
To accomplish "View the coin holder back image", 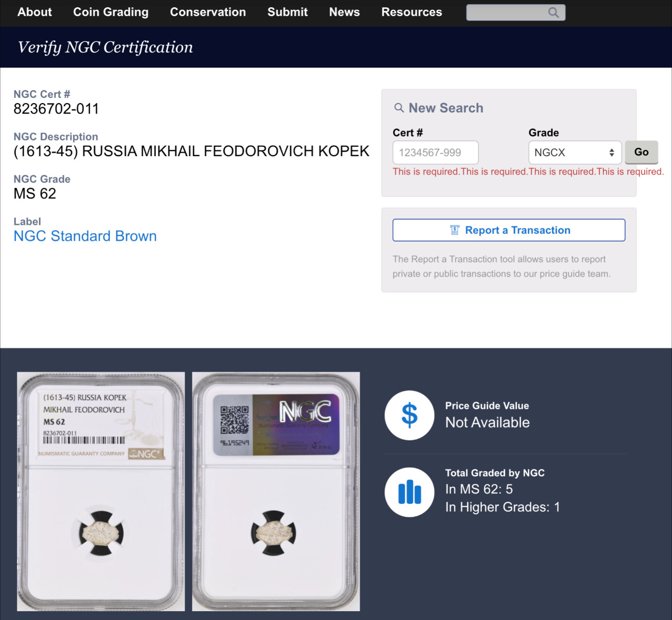I will (x=276, y=491).
